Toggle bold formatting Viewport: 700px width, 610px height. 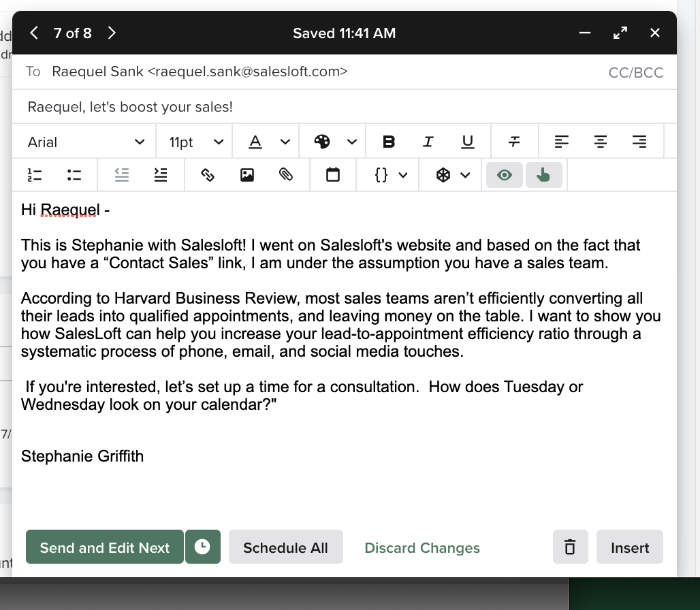(x=389, y=142)
